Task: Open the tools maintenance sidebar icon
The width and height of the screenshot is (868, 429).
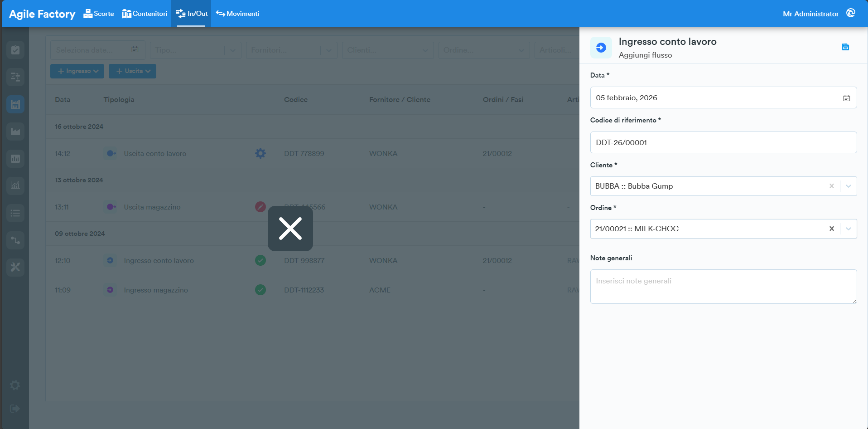Action: pyautogui.click(x=15, y=267)
